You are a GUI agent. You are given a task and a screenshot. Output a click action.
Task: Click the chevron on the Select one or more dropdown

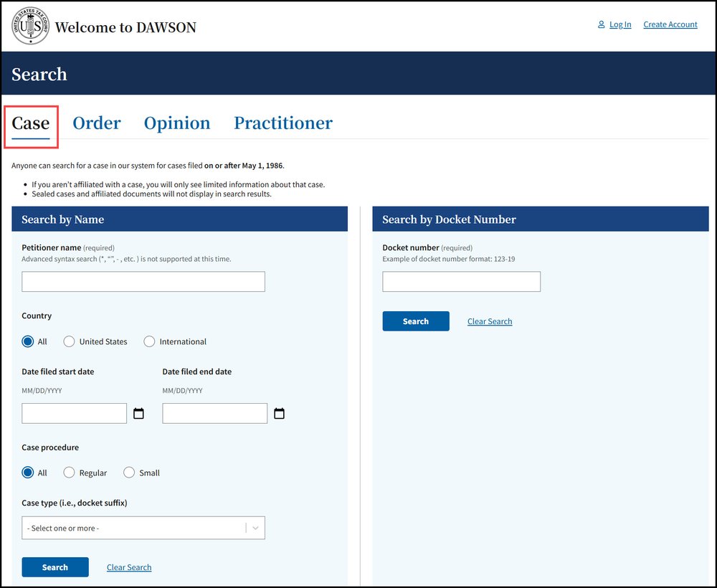click(x=255, y=527)
